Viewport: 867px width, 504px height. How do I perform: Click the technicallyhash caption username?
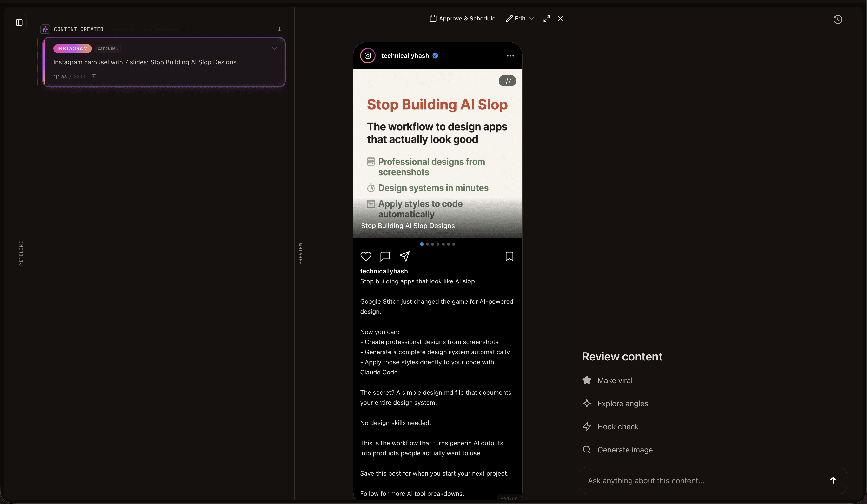click(384, 271)
